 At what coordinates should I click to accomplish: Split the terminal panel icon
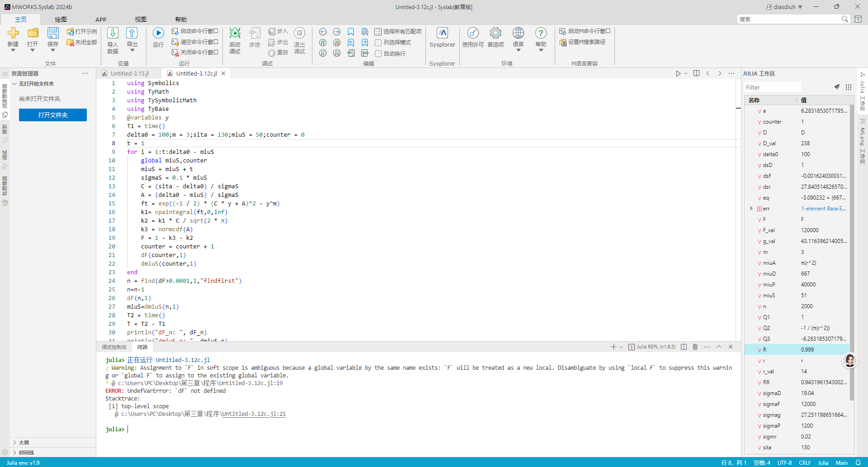tap(684, 347)
